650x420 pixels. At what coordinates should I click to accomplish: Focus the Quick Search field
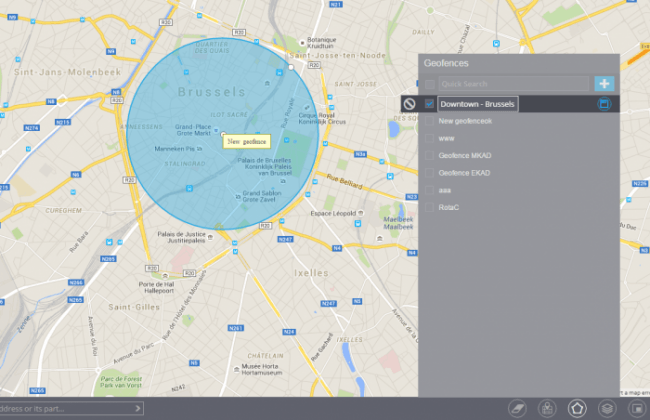514,84
